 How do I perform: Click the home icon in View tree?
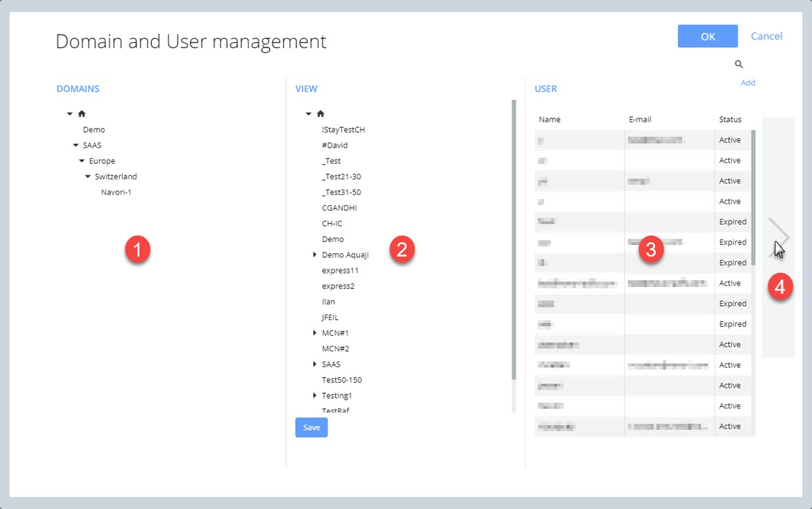point(321,114)
